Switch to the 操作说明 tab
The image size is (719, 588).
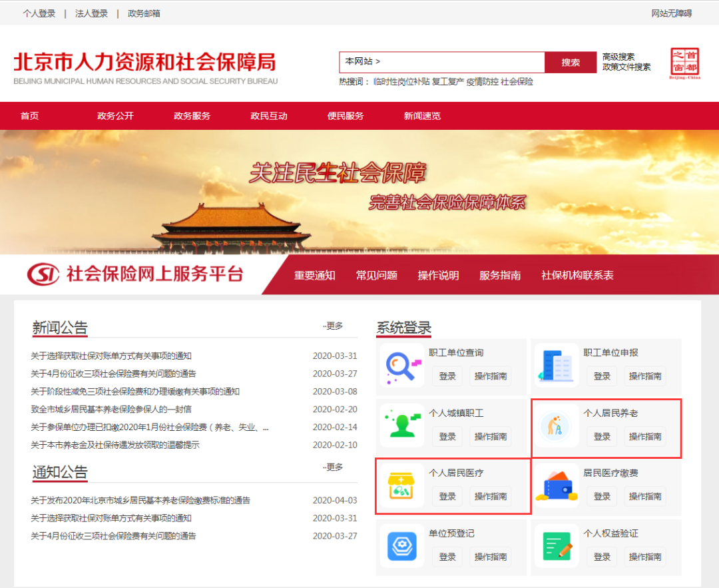tap(438, 275)
